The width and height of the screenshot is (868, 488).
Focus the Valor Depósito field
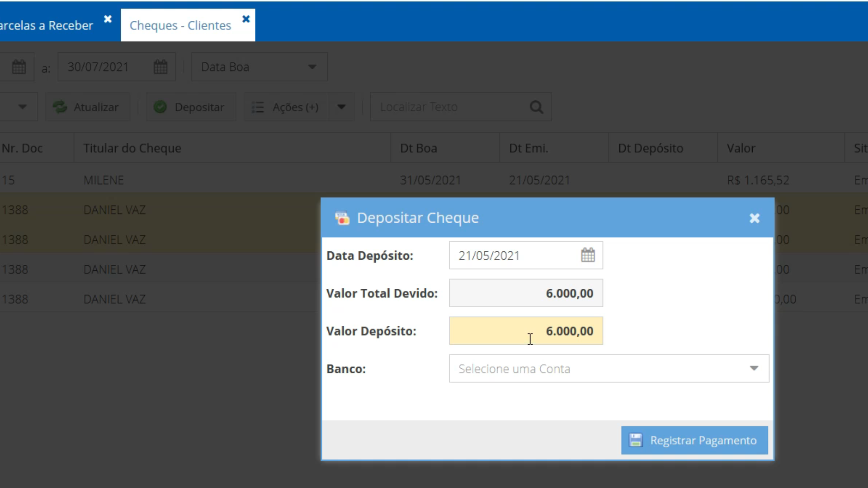click(526, 331)
